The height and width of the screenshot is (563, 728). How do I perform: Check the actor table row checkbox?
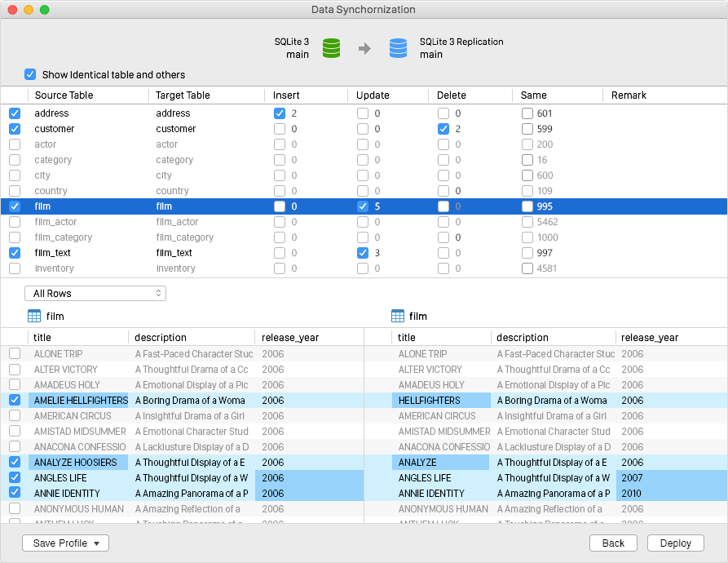pyautogui.click(x=15, y=144)
